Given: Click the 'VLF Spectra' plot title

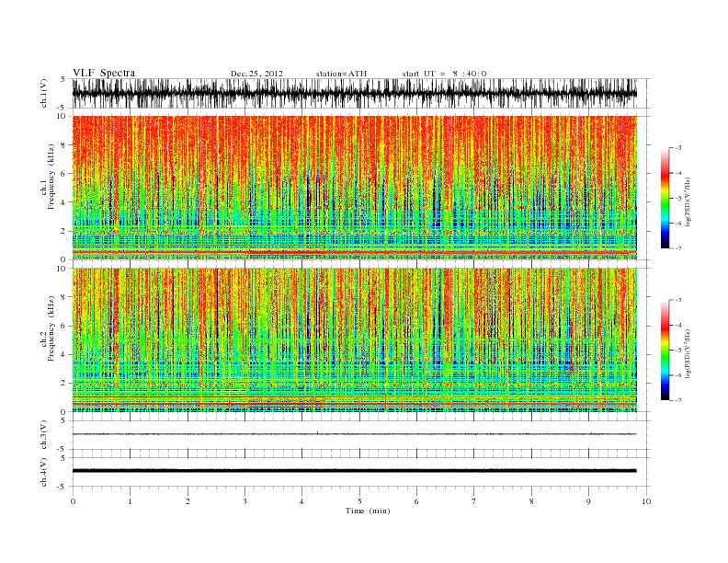Looking at the screenshot, I should click(x=104, y=73).
